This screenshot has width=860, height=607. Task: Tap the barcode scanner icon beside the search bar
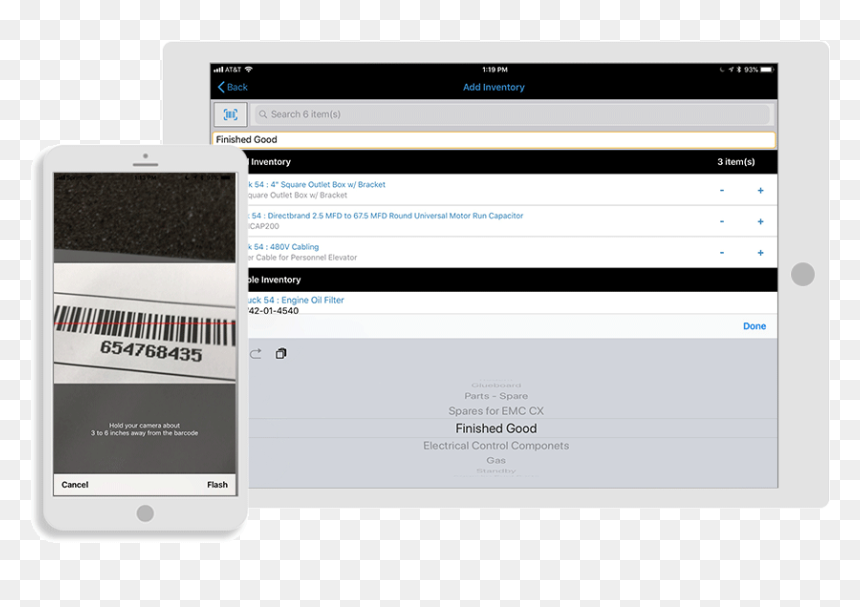tap(230, 115)
